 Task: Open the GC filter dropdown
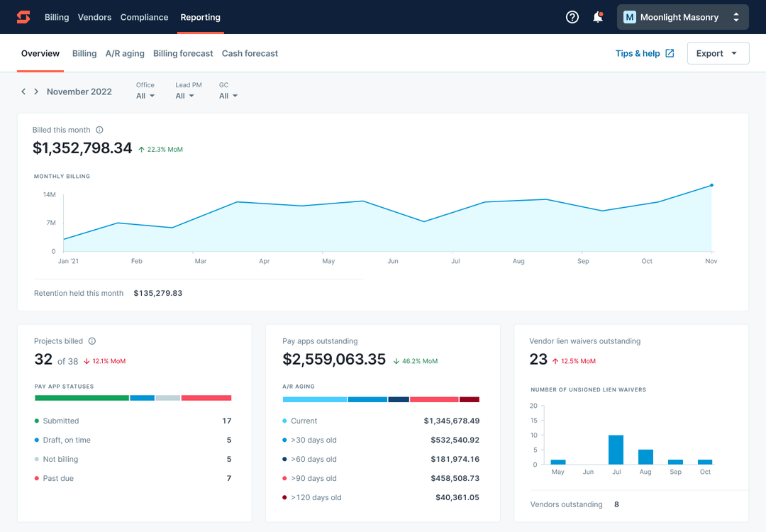(227, 96)
